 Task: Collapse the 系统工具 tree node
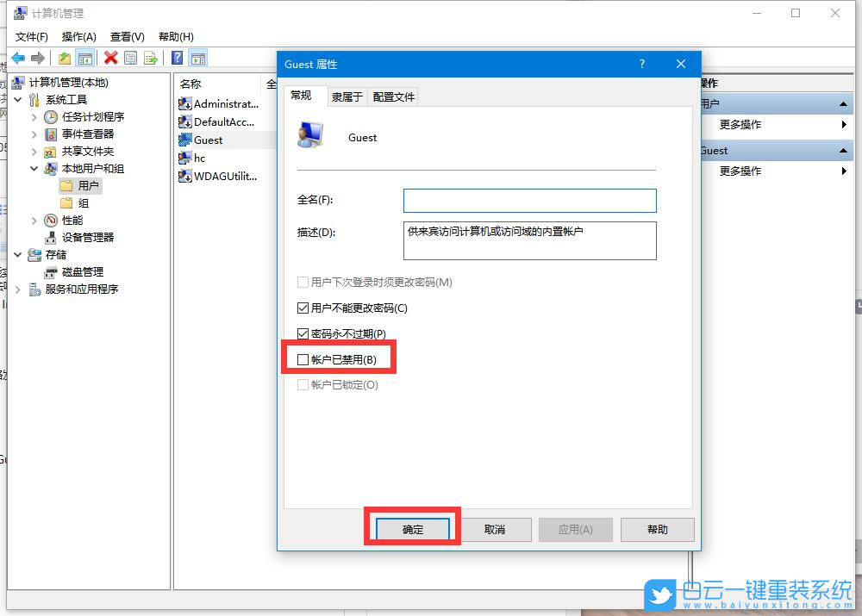click(x=19, y=98)
